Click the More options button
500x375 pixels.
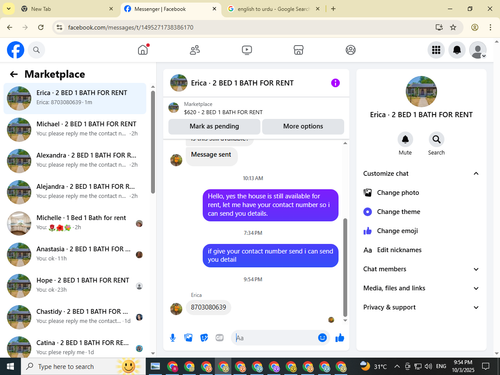303,126
